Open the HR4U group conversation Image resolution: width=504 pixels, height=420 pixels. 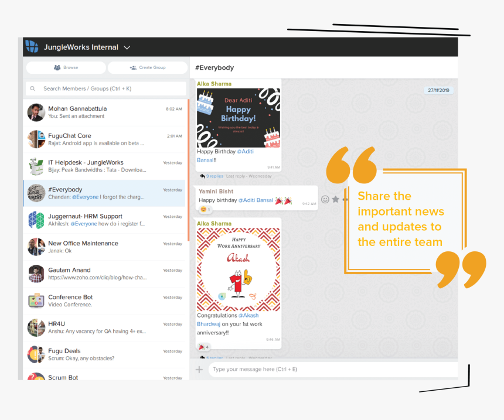pyautogui.click(x=105, y=327)
